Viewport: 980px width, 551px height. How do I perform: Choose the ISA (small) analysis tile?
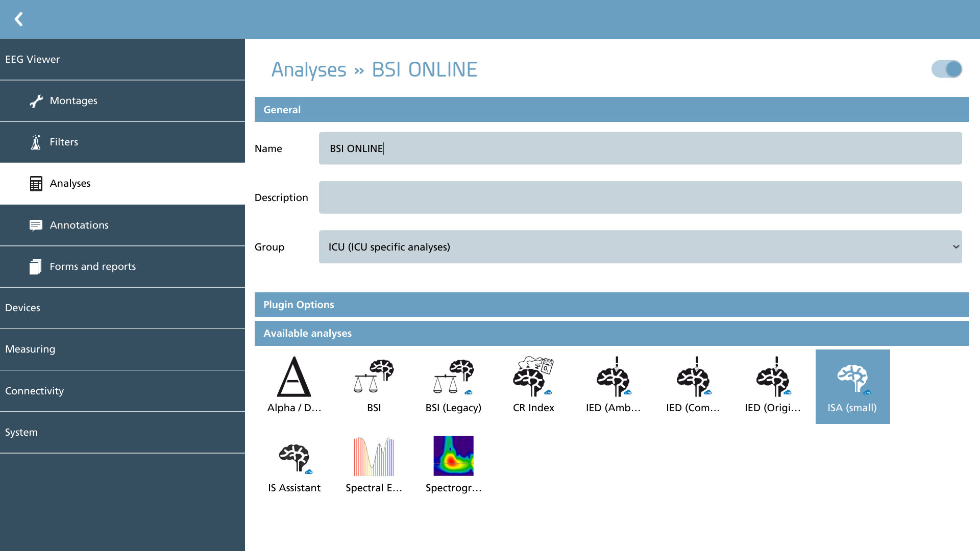coord(852,386)
